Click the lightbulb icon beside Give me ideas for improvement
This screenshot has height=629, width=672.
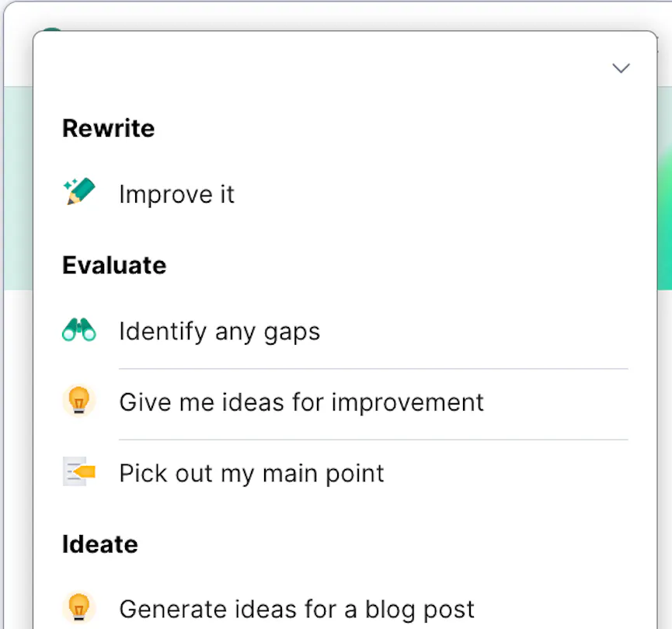point(79,400)
